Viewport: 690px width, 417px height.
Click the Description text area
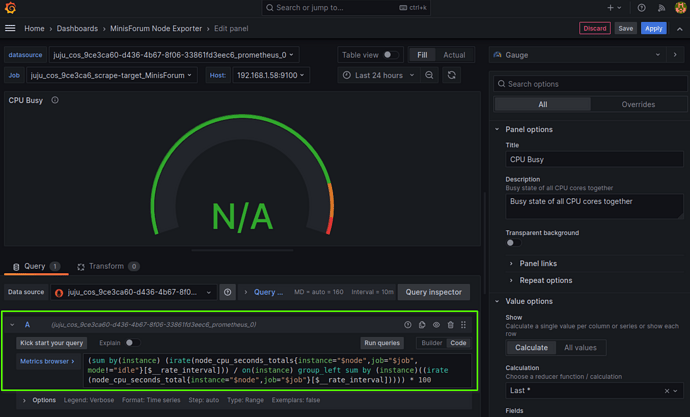(594, 206)
